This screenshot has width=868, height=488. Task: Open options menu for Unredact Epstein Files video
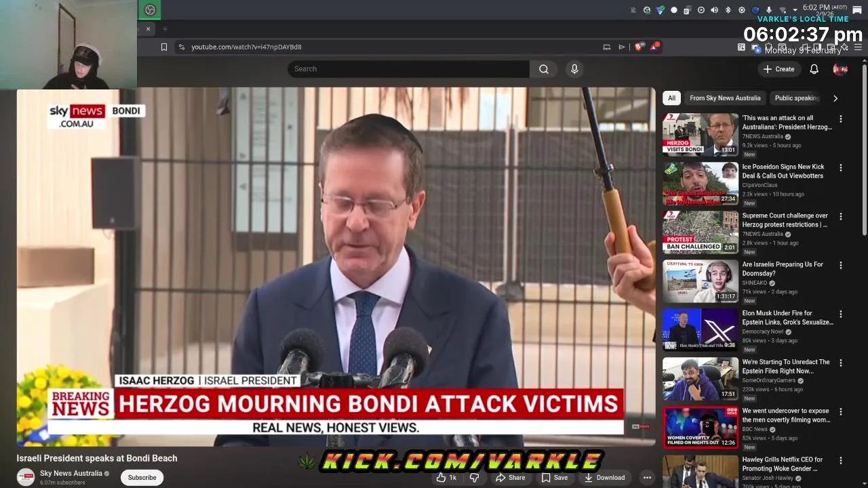841,363
